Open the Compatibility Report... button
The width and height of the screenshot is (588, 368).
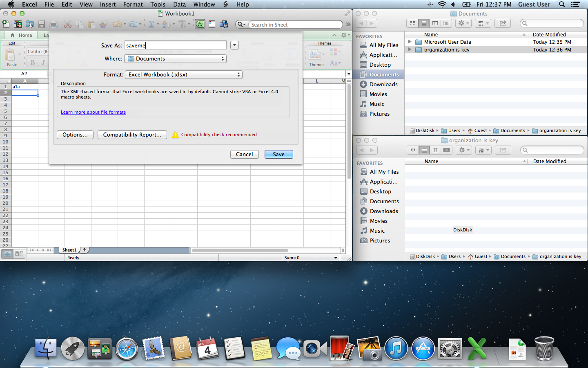coord(132,135)
